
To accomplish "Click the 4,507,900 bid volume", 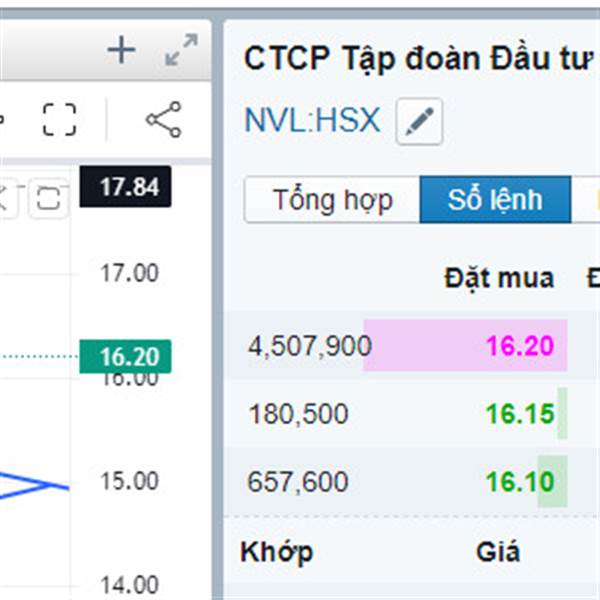I will (x=310, y=346).
